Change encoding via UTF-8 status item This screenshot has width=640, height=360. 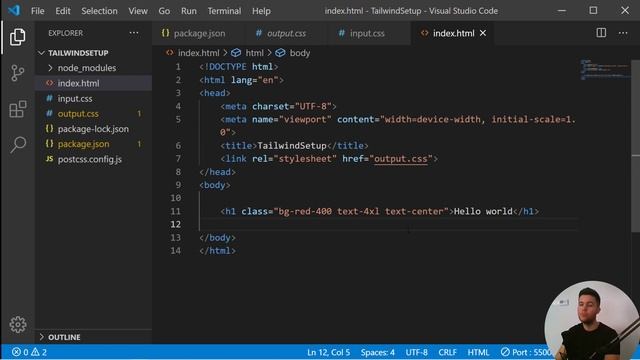click(416, 352)
